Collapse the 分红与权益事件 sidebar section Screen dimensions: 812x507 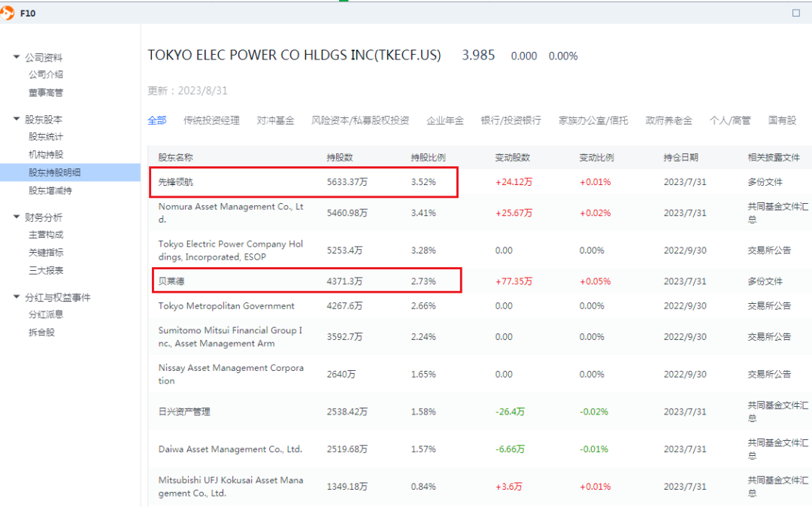point(16,296)
